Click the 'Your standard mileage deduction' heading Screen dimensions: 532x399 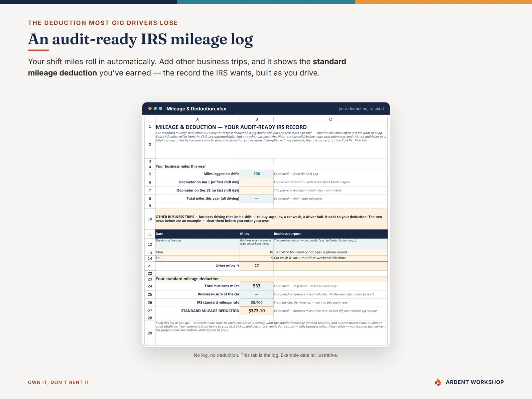pyautogui.click(x=187, y=279)
